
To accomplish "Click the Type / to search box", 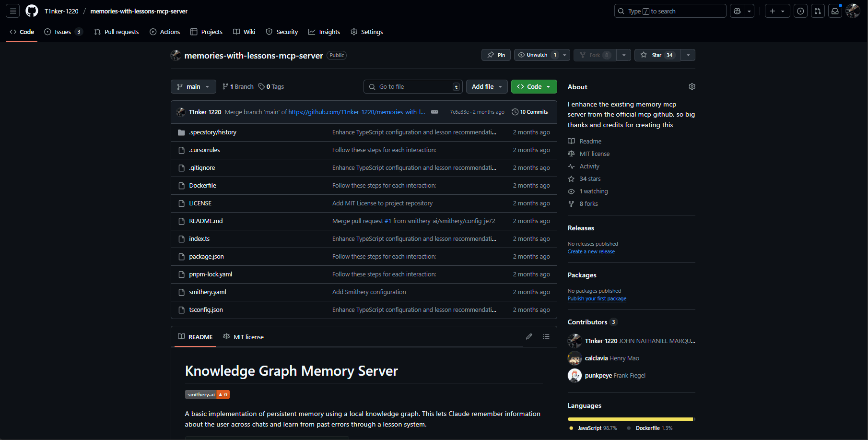I will 670,11.
